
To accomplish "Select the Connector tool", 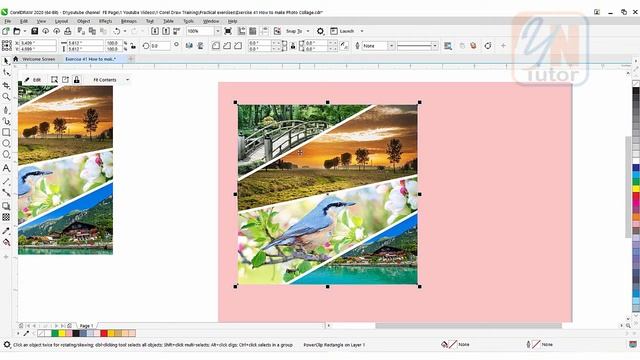I will [6, 192].
